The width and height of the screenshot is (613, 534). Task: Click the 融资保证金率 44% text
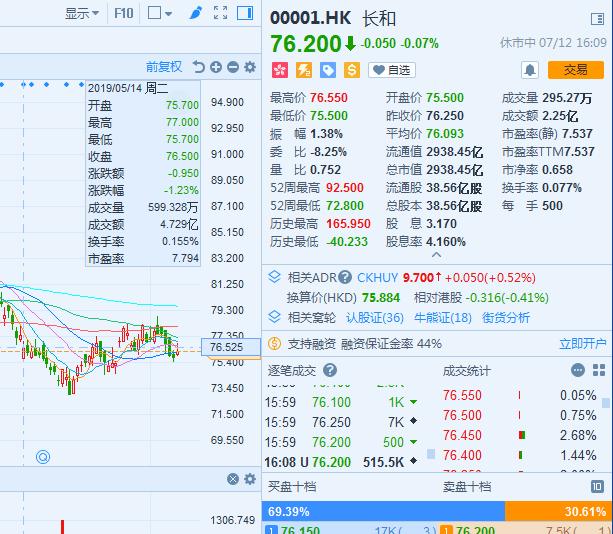[x=391, y=344]
